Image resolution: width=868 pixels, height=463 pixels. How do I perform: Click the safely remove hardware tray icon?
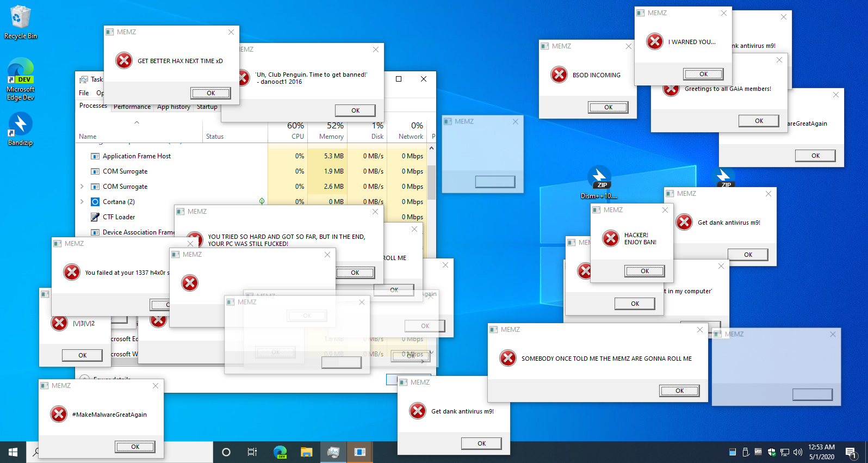[x=746, y=452]
